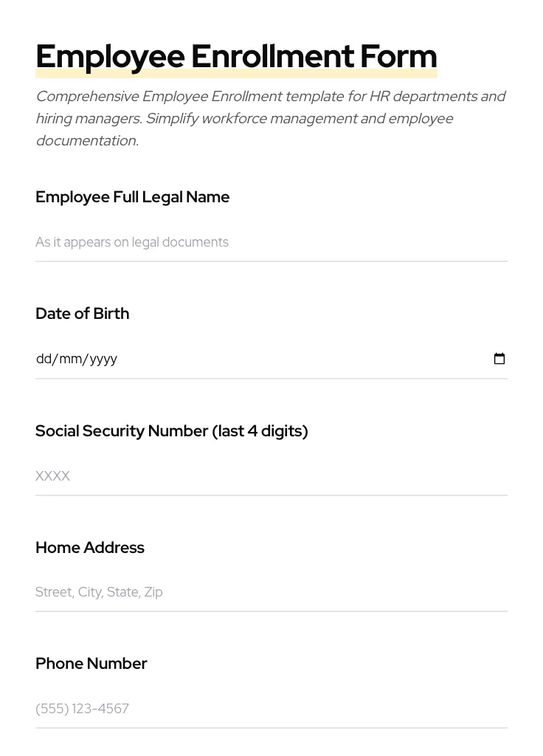Click the underline below the name field
The width and height of the screenshot is (543, 756).
pos(271,262)
